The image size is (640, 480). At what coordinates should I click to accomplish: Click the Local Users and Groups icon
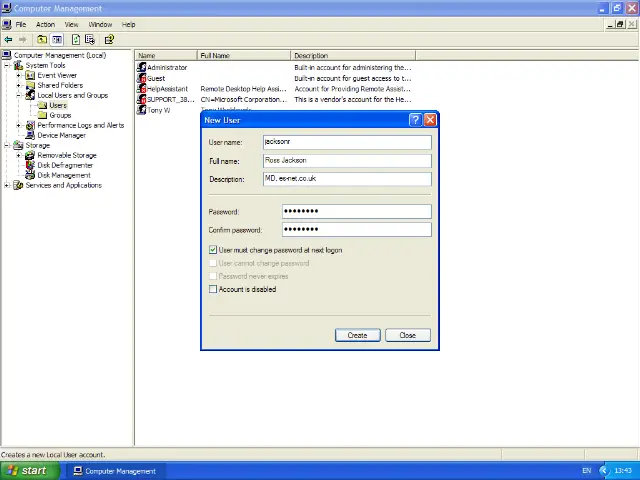(x=30, y=95)
